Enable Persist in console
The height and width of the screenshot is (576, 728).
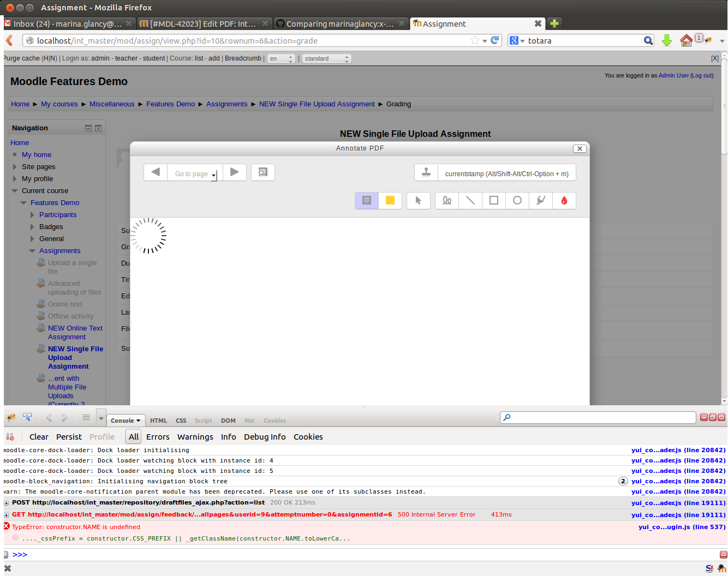tap(69, 437)
